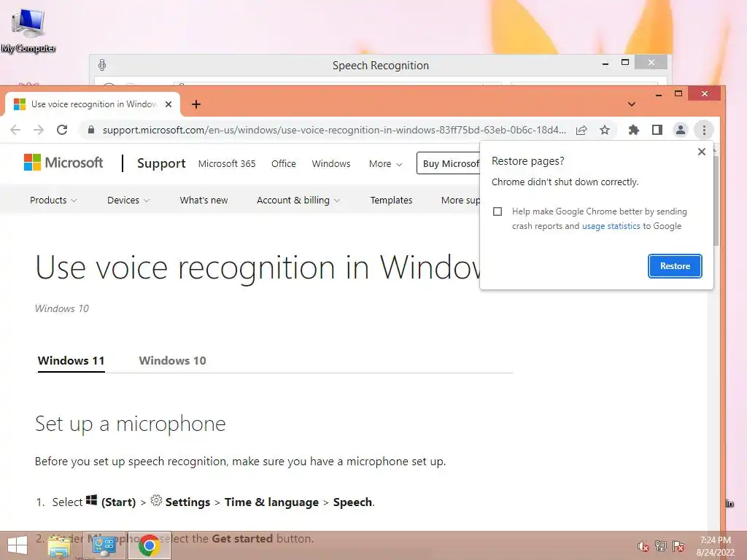Click the Microsoft logo
The width and height of the screenshot is (747, 560).
tap(63, 163)
